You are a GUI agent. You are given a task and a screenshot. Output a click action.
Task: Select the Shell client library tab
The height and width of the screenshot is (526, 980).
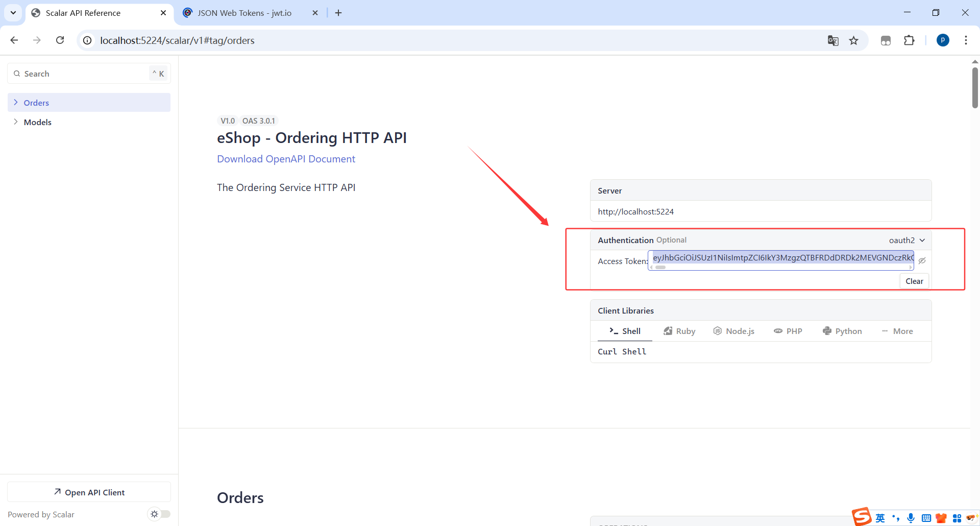tap(625, 331)
